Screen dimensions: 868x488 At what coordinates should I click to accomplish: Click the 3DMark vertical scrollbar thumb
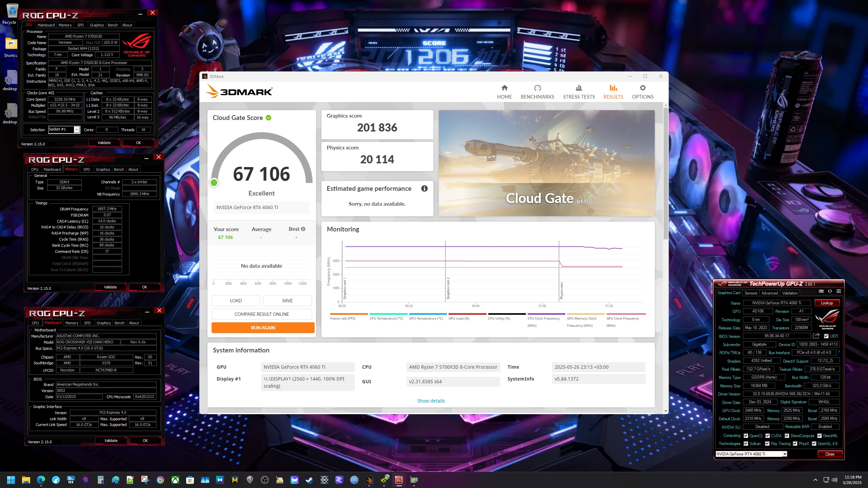(x=666, y=173)
